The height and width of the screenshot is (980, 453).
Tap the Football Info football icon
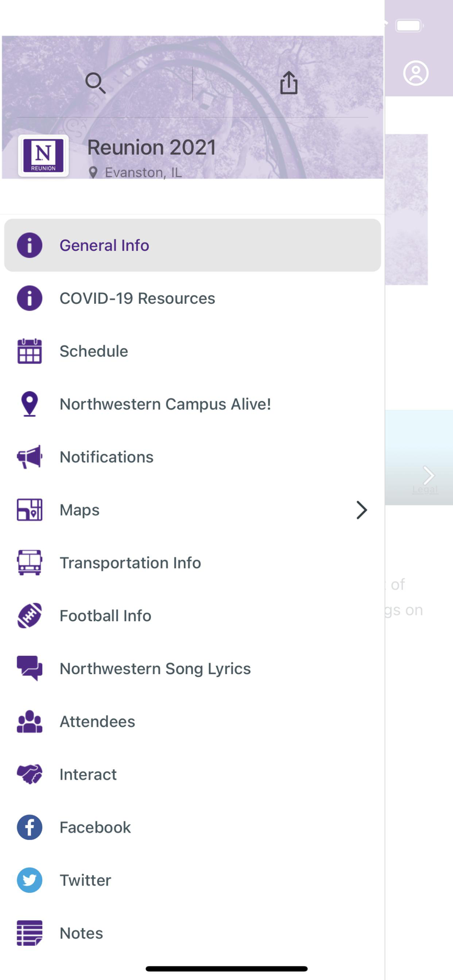click(x=29, y=616)
